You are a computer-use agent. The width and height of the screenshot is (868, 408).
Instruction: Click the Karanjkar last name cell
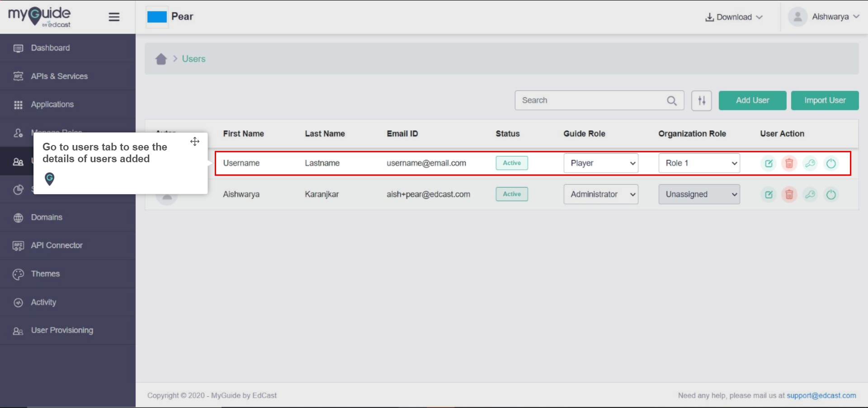tap(321, 194)
